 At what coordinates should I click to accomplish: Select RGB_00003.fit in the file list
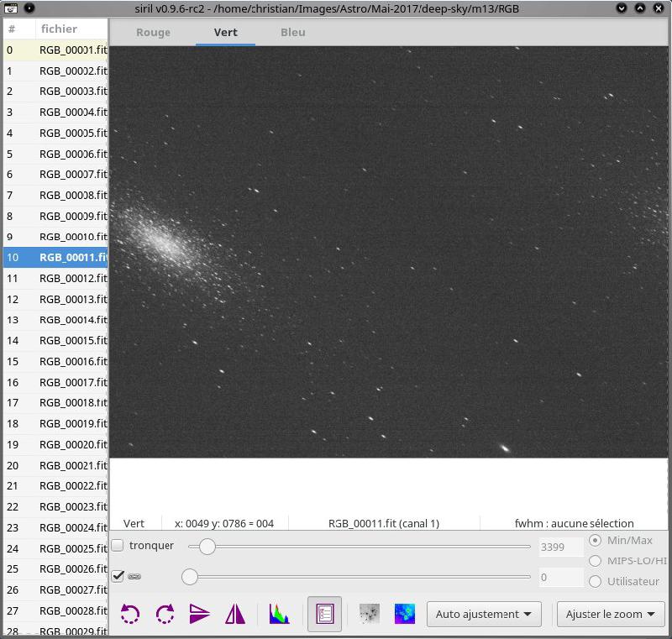[x=55, y=92]
